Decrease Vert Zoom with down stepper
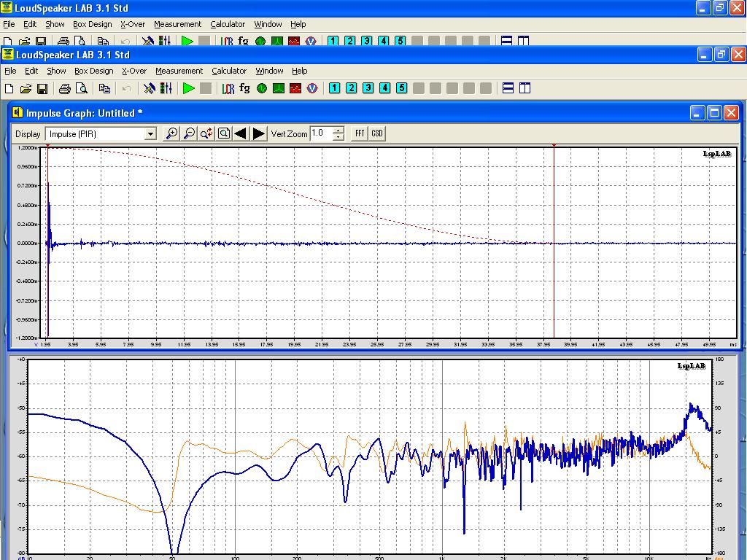Screen dimensions: 747x560 [338, 137]
